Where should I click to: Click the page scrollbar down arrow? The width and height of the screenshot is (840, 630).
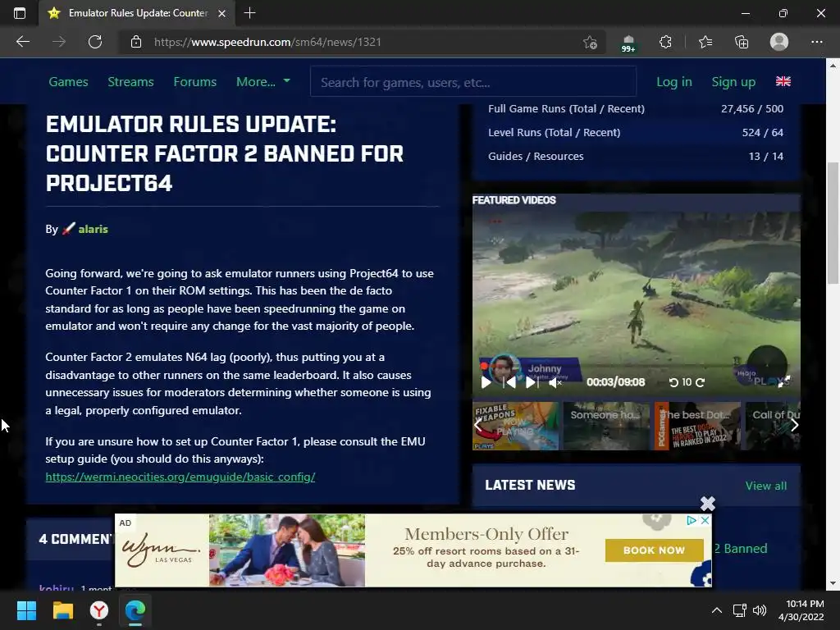click(x=833, y=583)
